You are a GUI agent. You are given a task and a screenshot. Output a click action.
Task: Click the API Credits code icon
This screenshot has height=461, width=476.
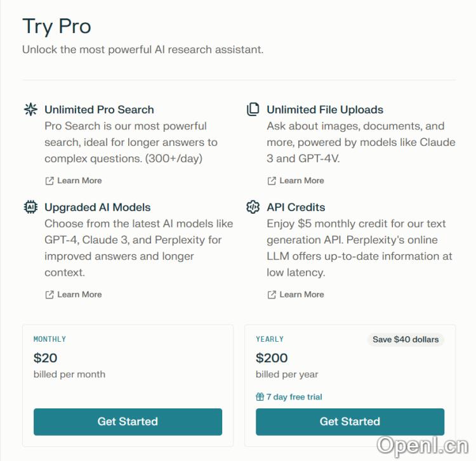(253, 207)
